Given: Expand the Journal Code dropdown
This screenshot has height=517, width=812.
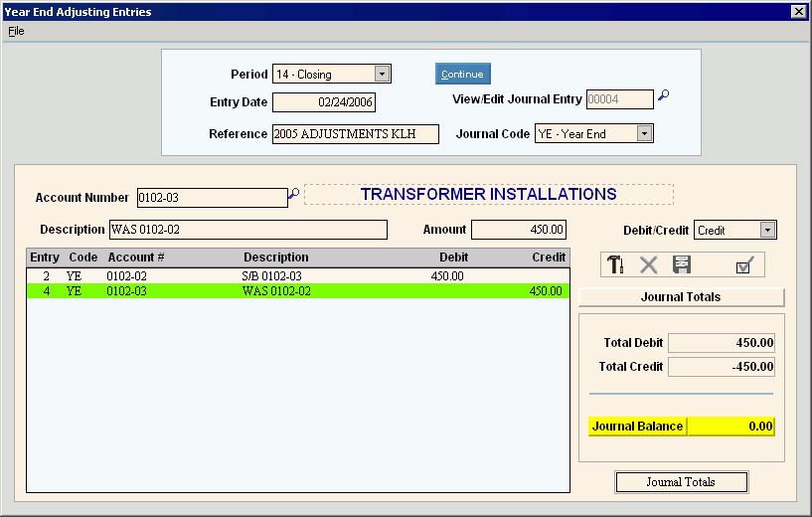Looking at the screenshot, I should (x=644, y=133).
